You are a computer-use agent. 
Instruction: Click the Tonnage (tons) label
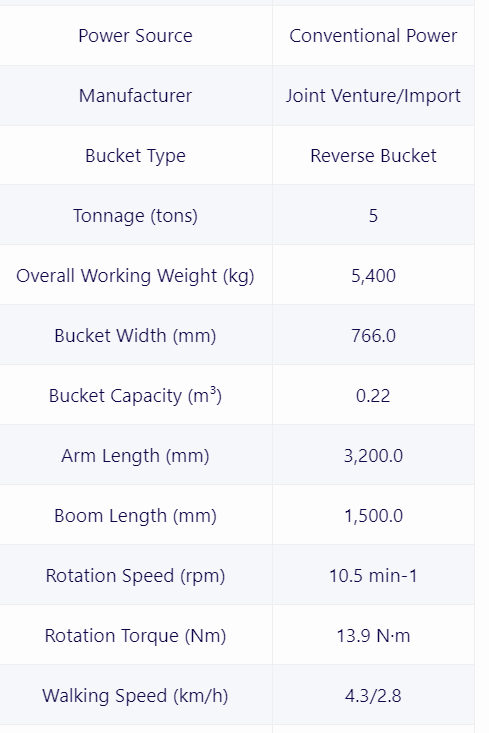[135, 216]
